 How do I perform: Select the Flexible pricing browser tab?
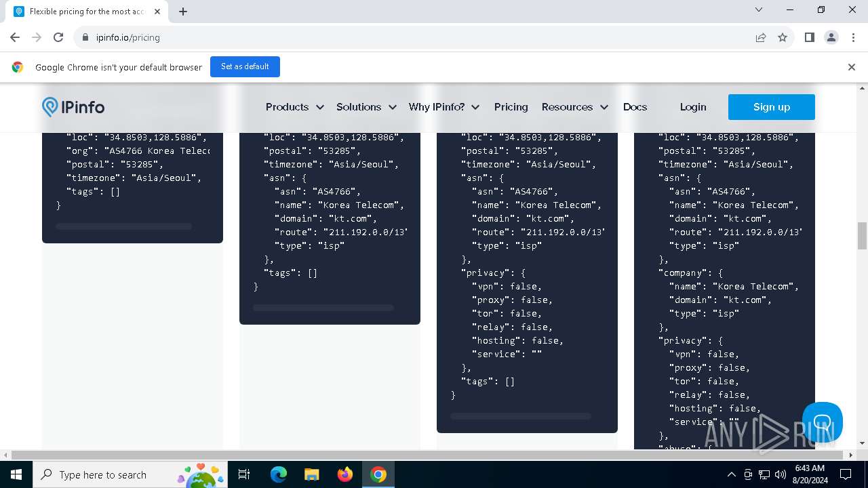86,12
